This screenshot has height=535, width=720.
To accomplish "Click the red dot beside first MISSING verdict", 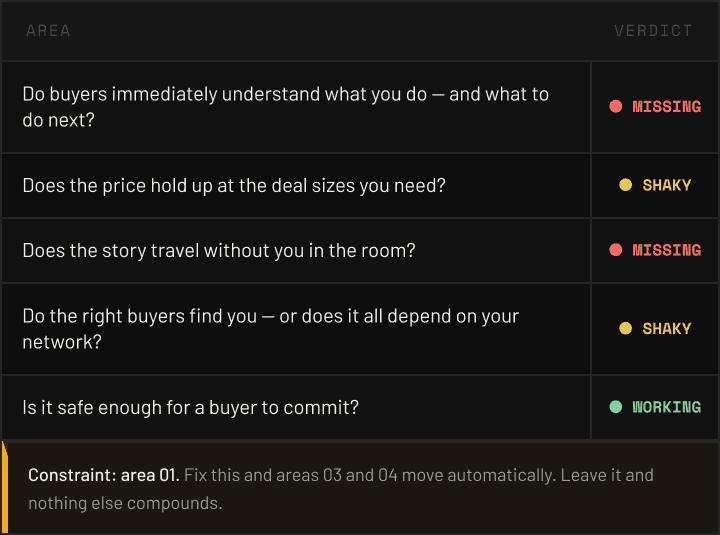I will (x=616, y=106).
